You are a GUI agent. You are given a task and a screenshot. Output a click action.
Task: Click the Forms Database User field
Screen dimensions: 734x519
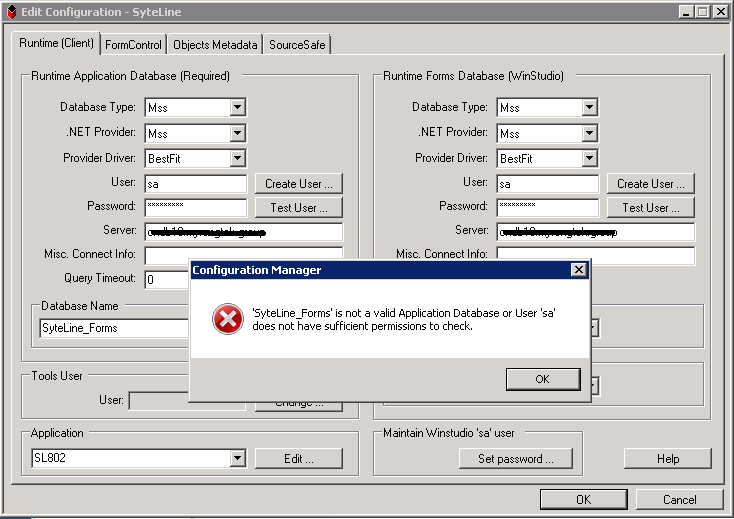point(548,184)
